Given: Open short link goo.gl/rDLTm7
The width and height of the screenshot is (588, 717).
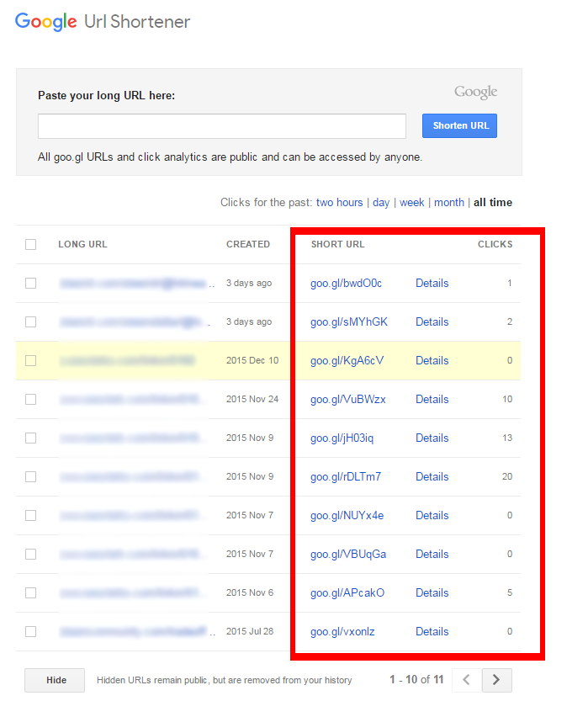Looking at the screenshot, I should point(346,477).
